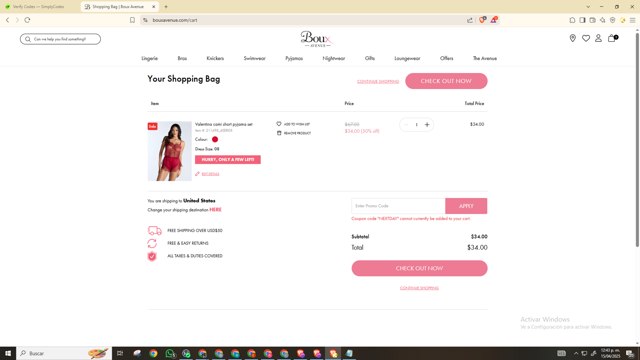640x360 pixels.
Task: Open the pyjama set product thumbnail
Action: (169, 151)
